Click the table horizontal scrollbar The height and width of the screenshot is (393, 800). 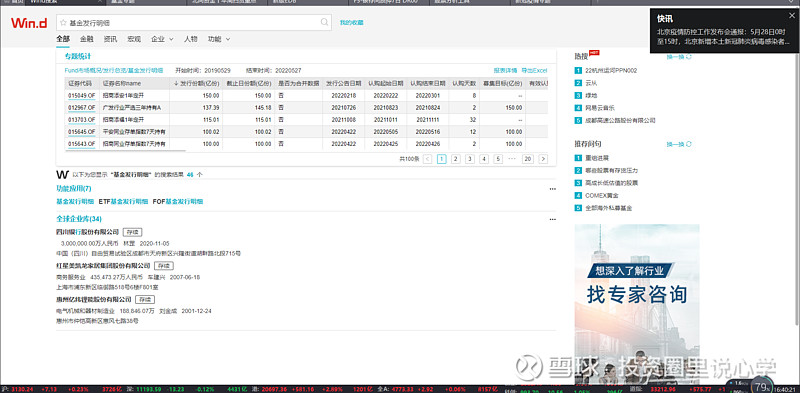(x=125, y=151)
